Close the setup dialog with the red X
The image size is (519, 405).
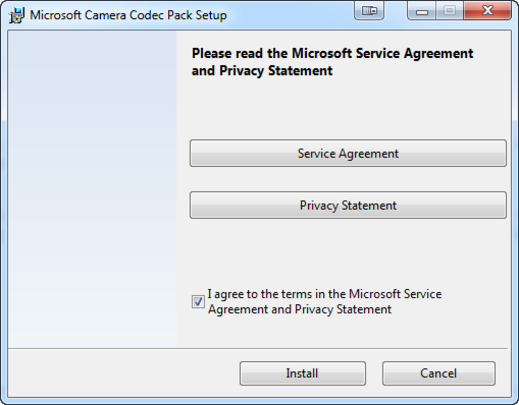[487, 11]
